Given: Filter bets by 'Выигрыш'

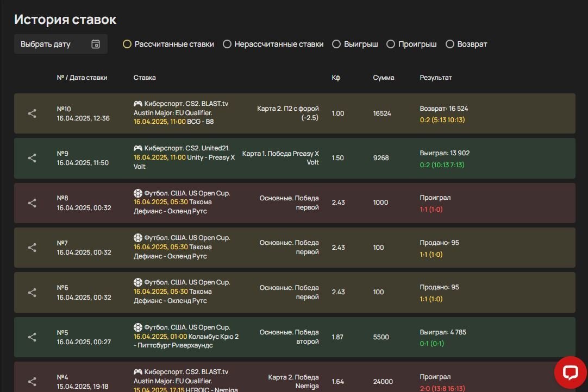Looking at the screenshot, I should click(336, 44).
